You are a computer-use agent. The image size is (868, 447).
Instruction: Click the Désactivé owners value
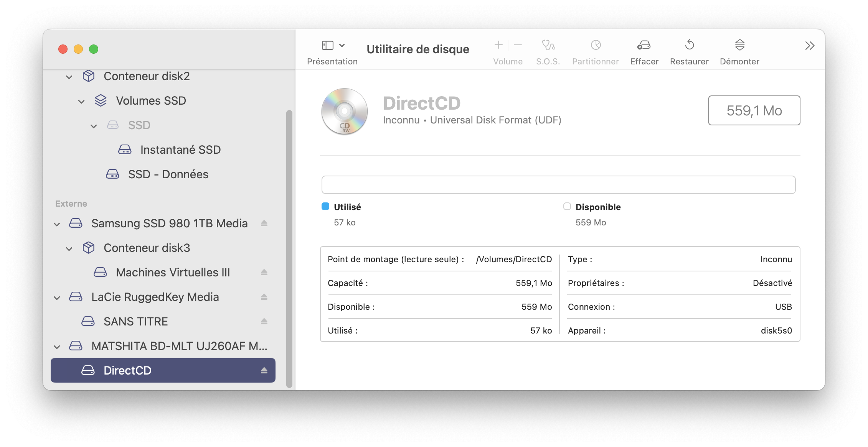coord(772,283)
